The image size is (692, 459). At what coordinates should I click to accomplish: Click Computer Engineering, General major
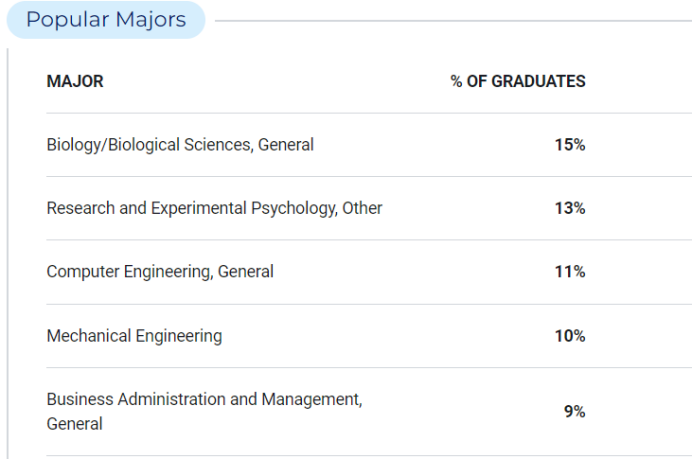pyautogui.click(x=160, y=271)
